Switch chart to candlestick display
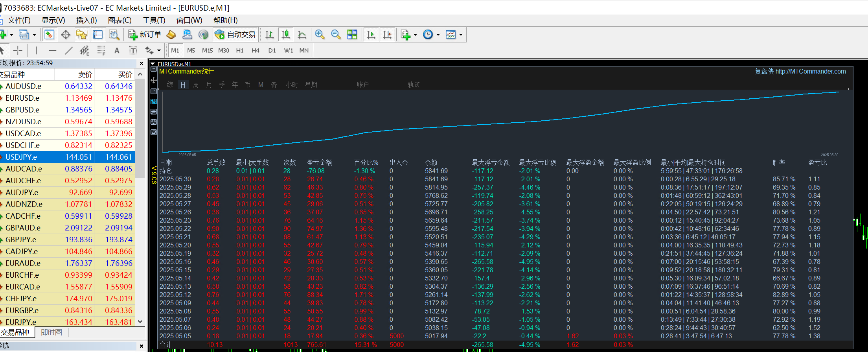The image size is (868, 352). (286, 35)
